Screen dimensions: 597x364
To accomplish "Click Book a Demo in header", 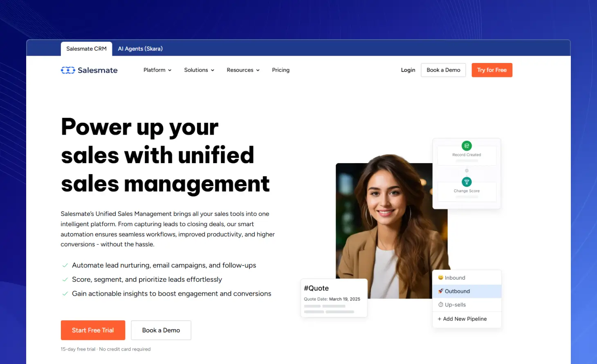I will (x=443, y=70).
